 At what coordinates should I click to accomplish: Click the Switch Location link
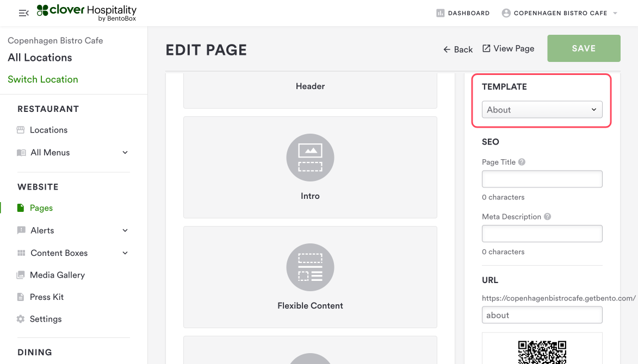(43, 79)
